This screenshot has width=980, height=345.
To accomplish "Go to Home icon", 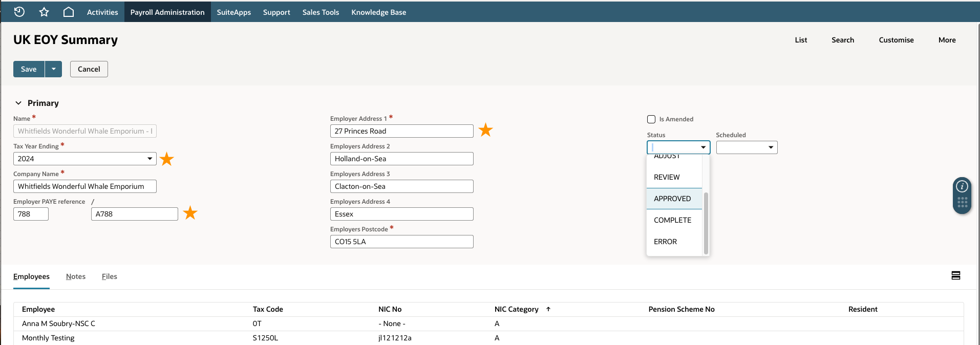I will point(69,12).
